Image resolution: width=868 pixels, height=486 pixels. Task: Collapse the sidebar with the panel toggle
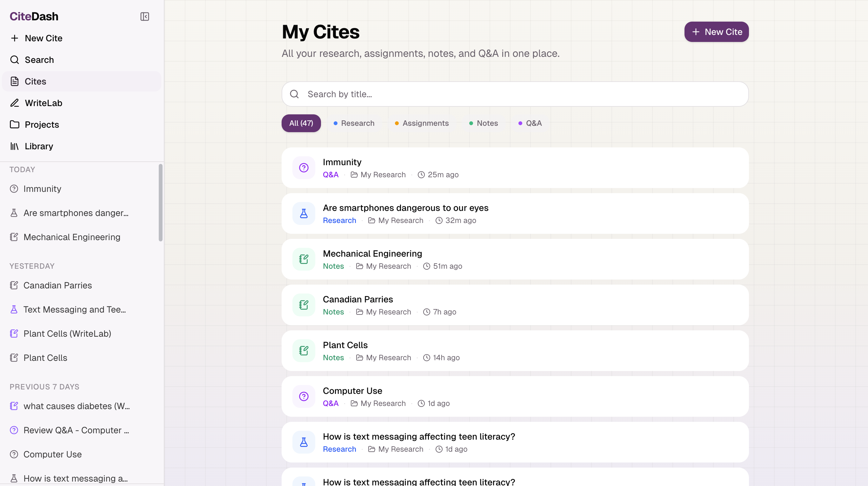pos(144,17)
